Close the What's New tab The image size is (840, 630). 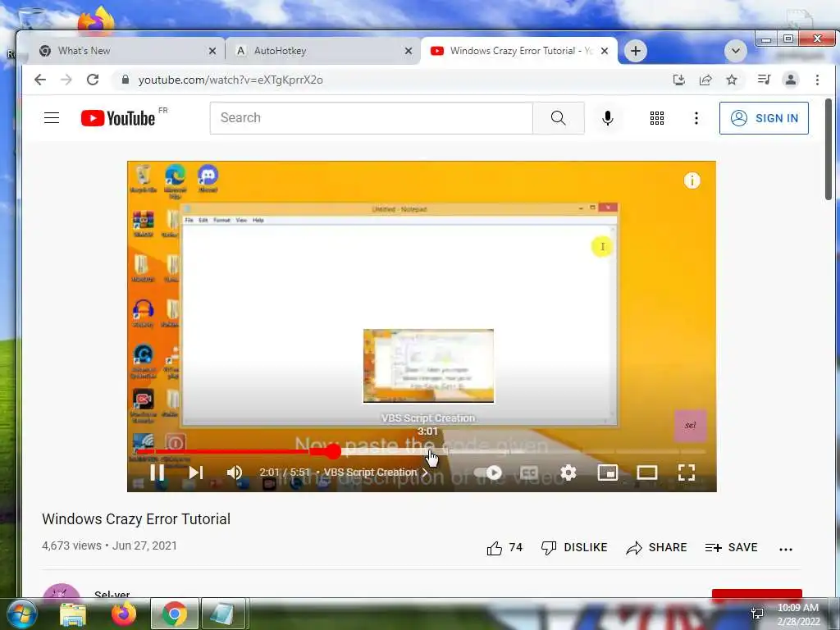(x=212, y=51)
